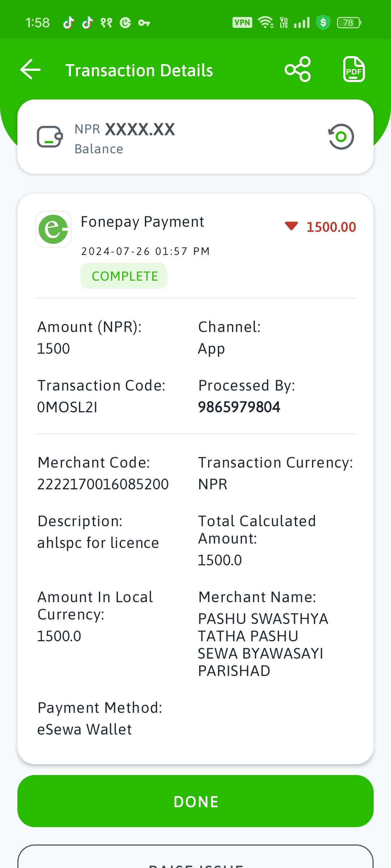
Task: Click the DONE button
Action: coord(195,801)
